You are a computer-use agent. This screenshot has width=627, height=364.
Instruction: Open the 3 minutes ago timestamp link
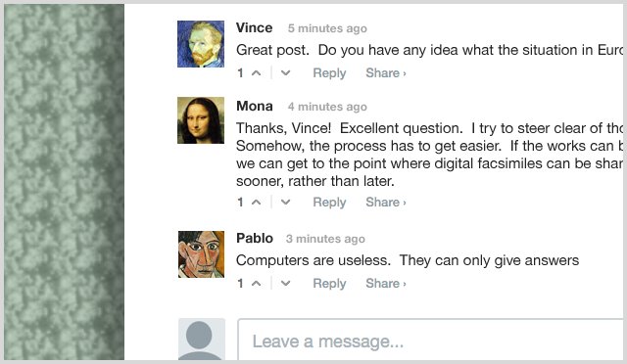(x=325, y=239)
